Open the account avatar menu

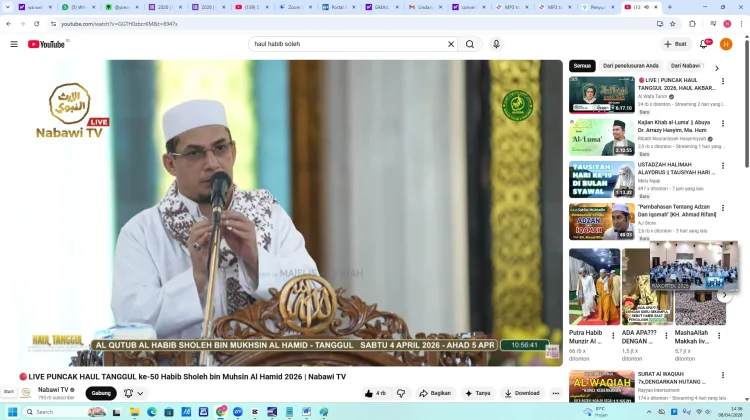(726, 44)
